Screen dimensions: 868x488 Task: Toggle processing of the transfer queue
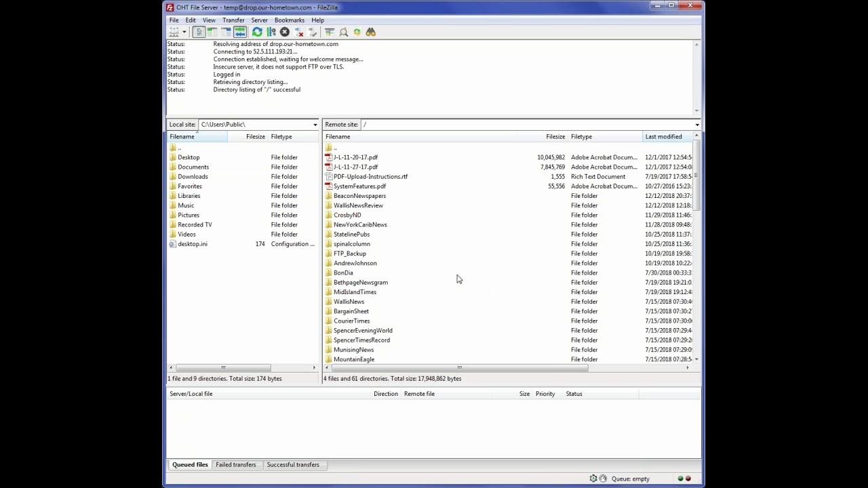271,32
